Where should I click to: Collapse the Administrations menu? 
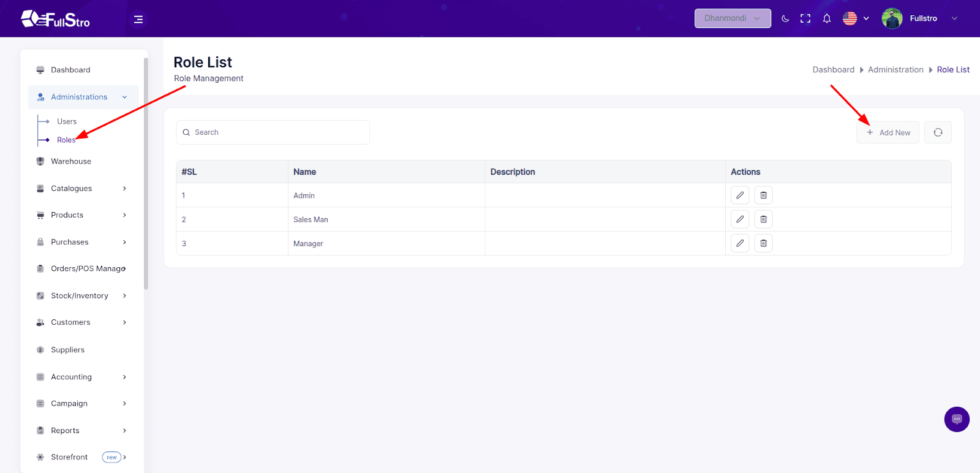click(x=83, y=97)
